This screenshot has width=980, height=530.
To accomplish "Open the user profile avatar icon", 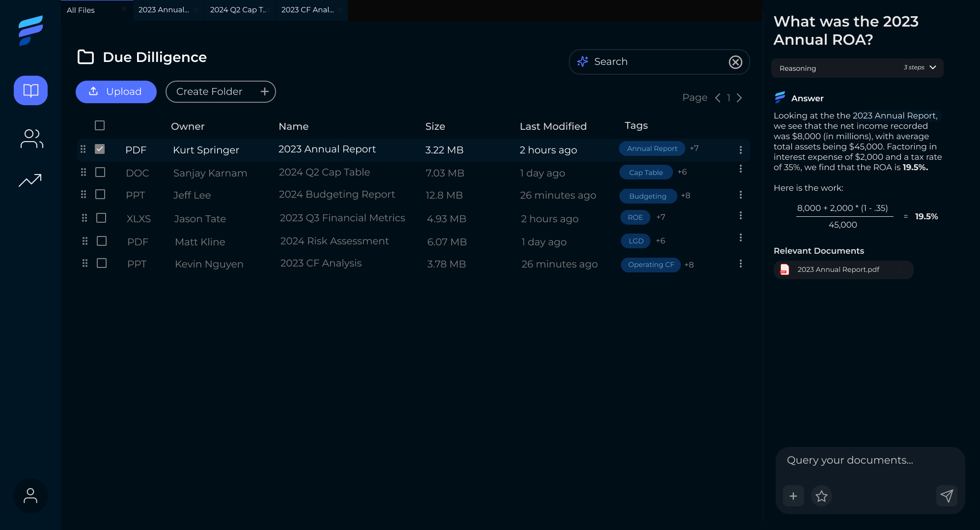I will point(30,496).
